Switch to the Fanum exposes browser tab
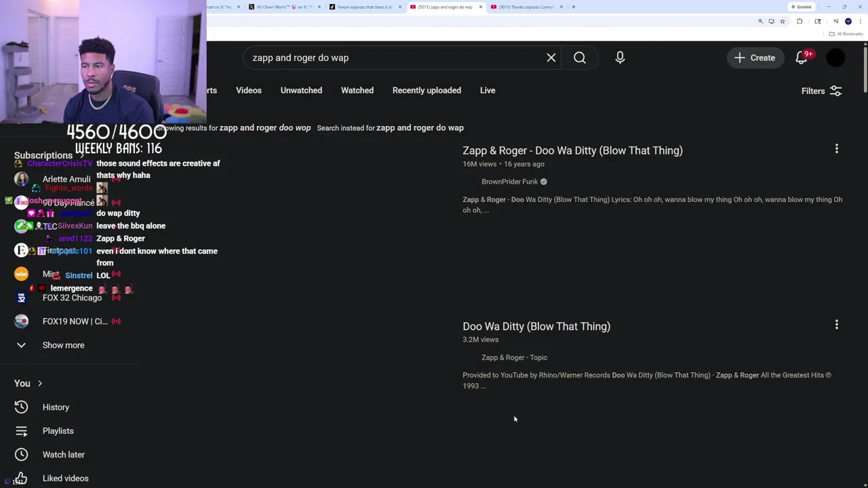This screenshot has width=868, height=488. coord(365,7)
